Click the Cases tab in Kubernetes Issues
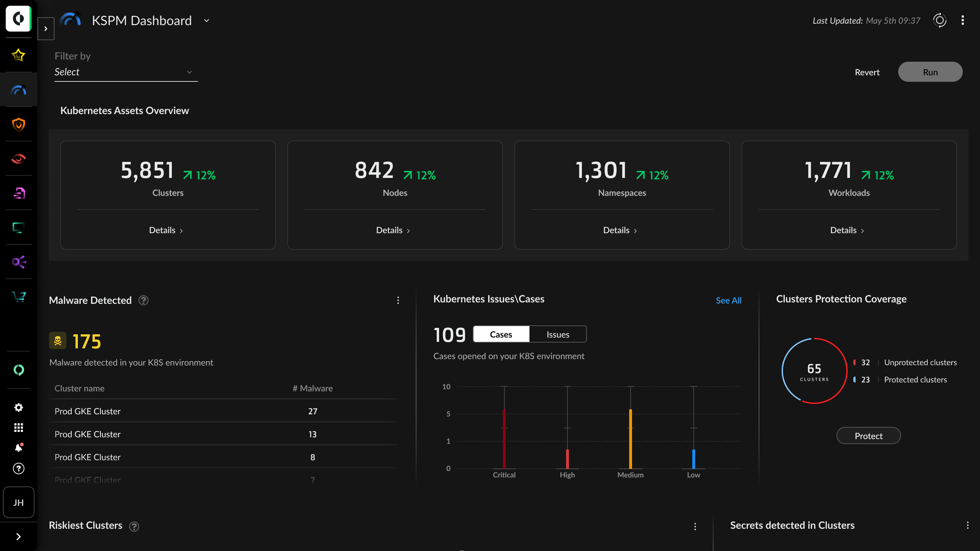Screen dimensions: 980x551 [501, 334]
